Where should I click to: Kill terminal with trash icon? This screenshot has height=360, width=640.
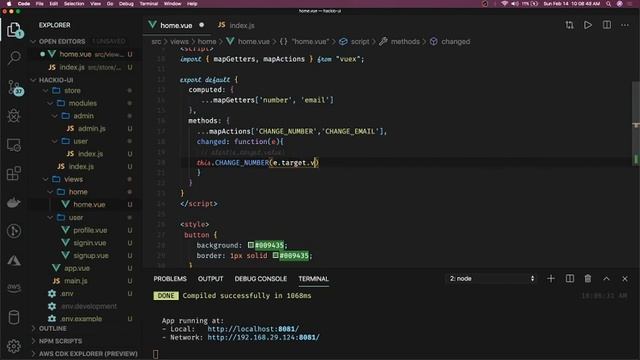tap(588, 279)
